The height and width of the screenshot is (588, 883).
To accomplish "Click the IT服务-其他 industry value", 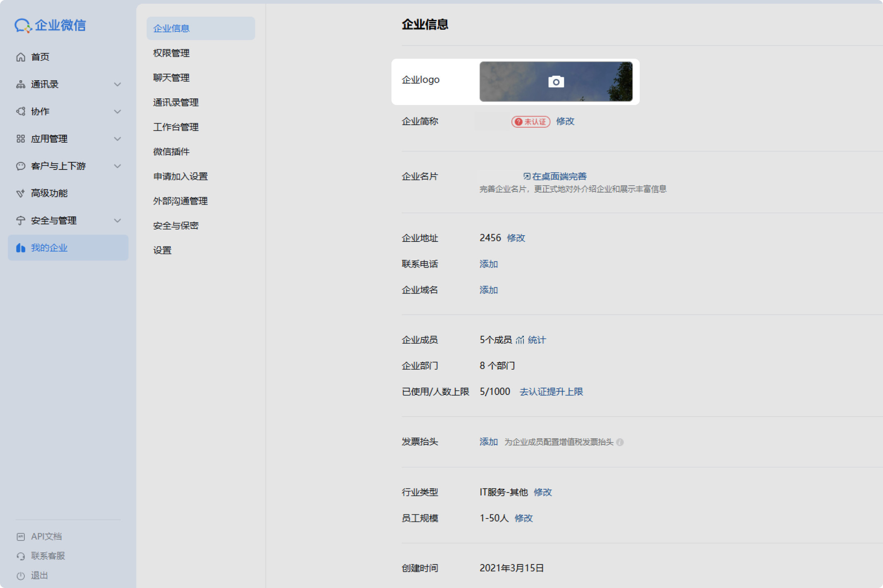I will coord(504,492).
